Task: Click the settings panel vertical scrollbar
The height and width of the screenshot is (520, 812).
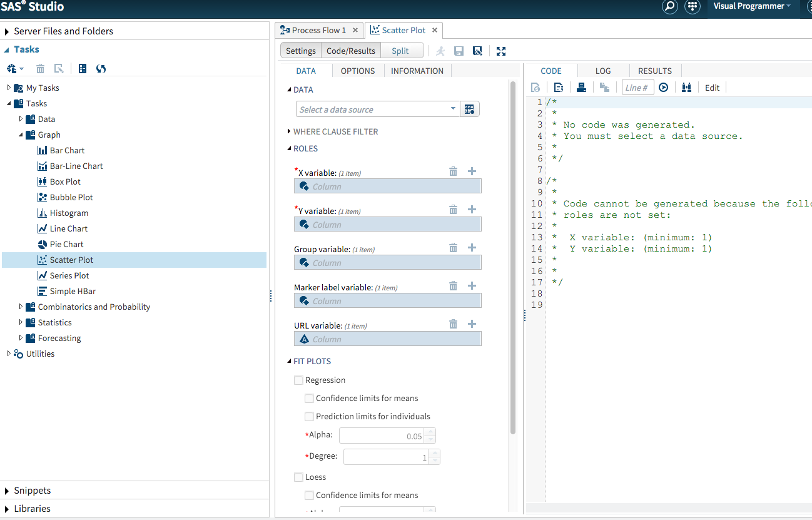Action: click(513, 257)
